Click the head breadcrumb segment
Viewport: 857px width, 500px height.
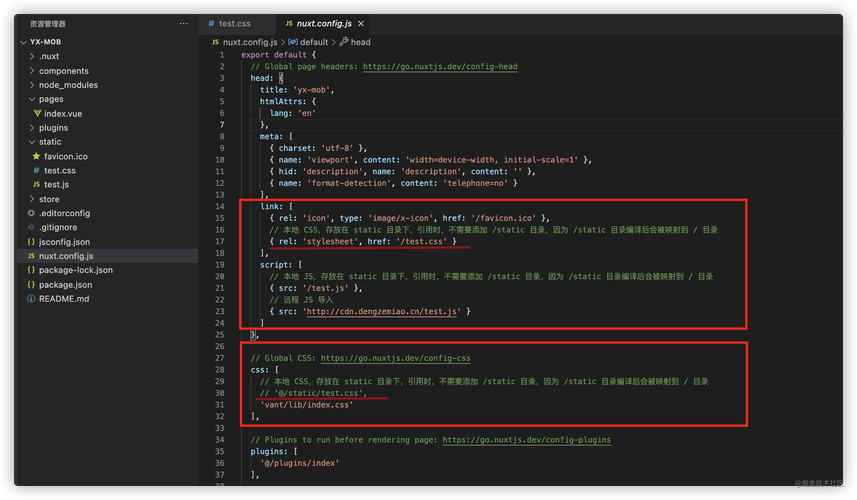click(360, 42)
